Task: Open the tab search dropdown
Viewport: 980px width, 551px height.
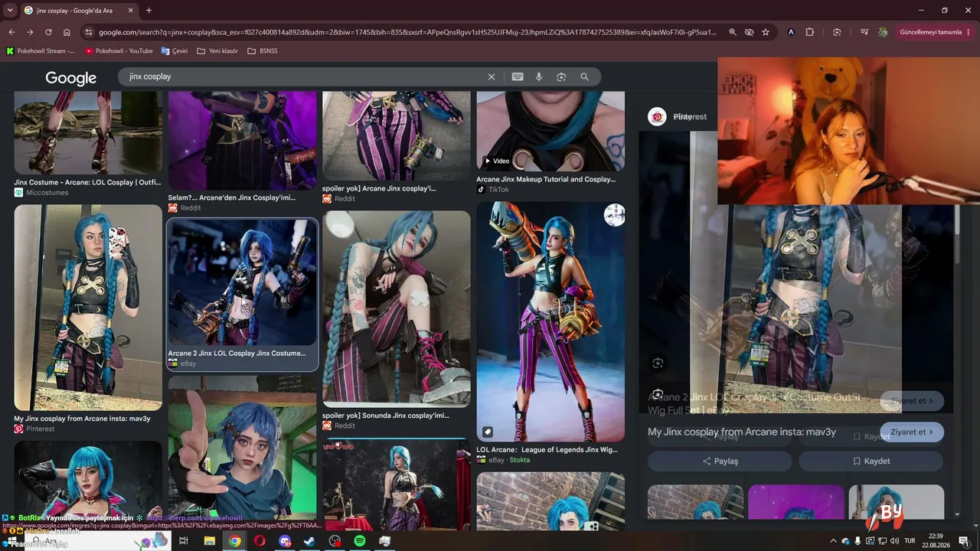Action: 10,11
